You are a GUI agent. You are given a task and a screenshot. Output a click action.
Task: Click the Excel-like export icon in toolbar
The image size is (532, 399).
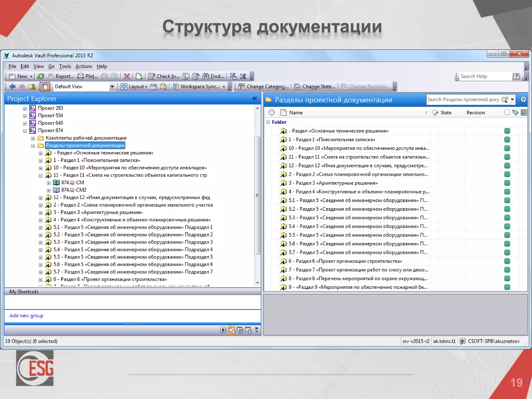[x=243, y=76]
